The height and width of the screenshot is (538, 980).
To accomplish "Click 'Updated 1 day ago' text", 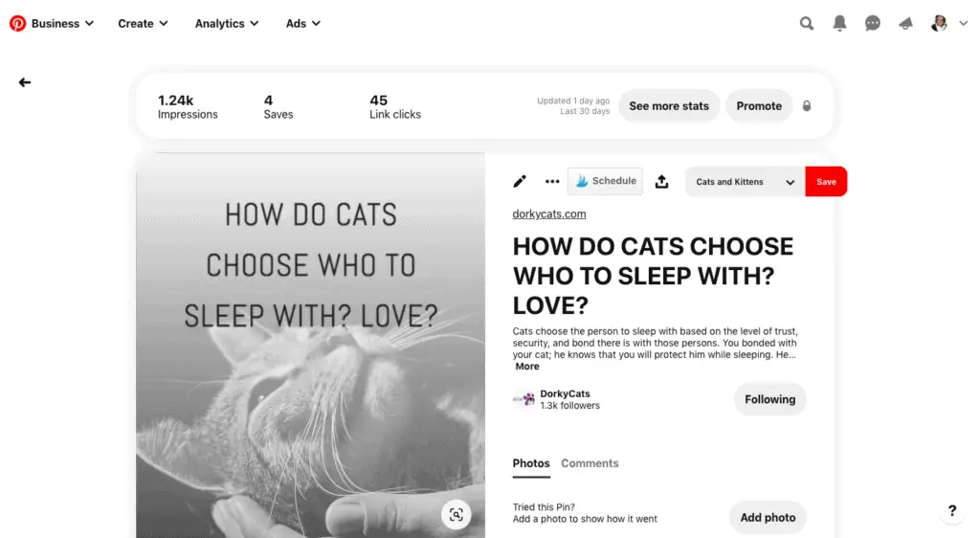I will click(x=573, y=101).
